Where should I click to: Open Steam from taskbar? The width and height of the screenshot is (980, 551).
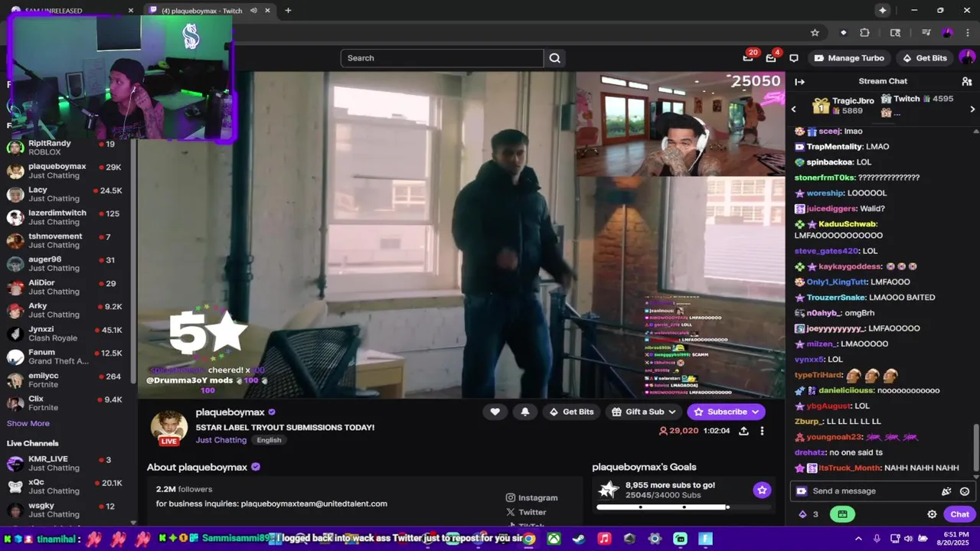579,539
